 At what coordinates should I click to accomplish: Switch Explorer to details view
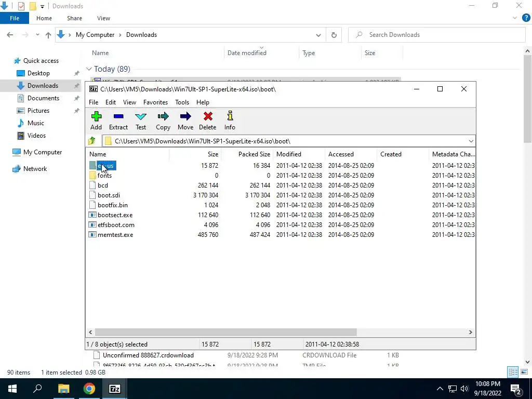[513, 372]
